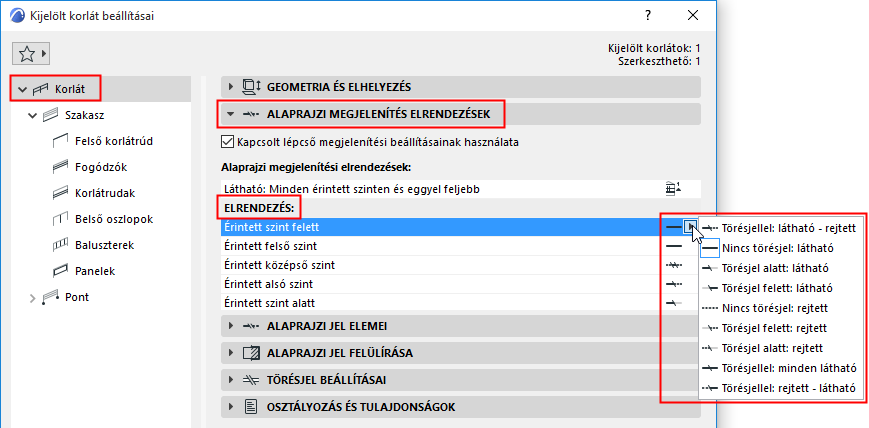Image resolution: width=869 pixels, height=428 pixels.
Task: Select Felső korlátrúd in the tree
Action: coord(113,141)
